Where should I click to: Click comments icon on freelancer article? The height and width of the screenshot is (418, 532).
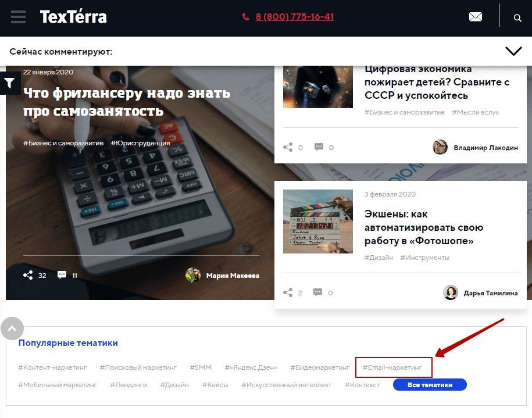click(62, 275)
